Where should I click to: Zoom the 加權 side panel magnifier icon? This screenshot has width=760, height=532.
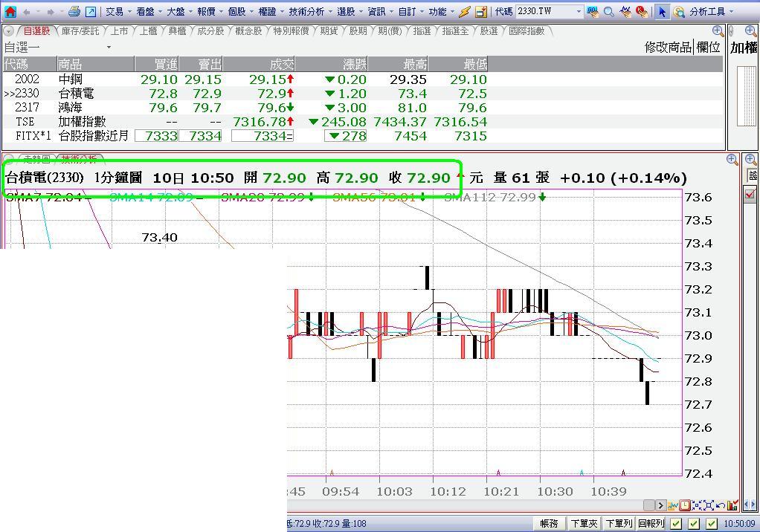coord(750,31)
